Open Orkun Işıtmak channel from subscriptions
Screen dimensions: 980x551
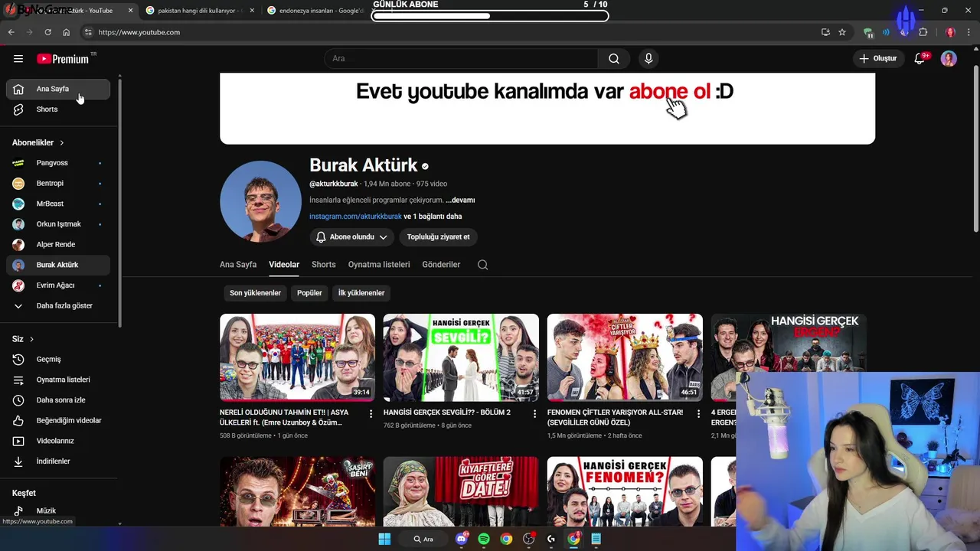58,224
